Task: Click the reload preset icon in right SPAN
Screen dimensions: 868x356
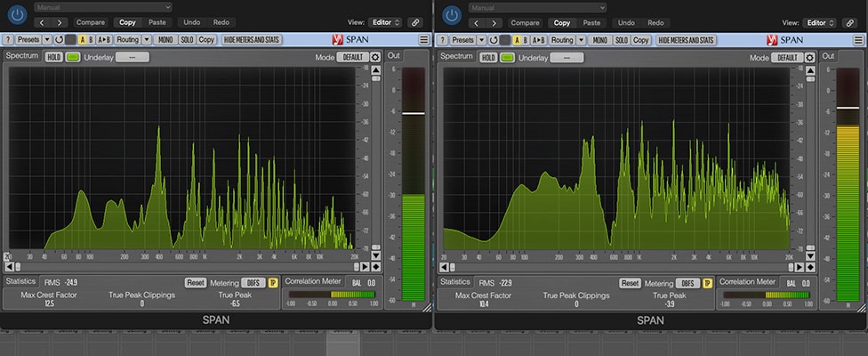Action: coord(494,40)
